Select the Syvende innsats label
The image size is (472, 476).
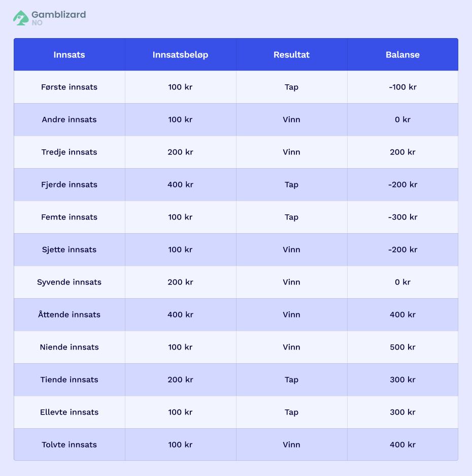pos(69,282)
